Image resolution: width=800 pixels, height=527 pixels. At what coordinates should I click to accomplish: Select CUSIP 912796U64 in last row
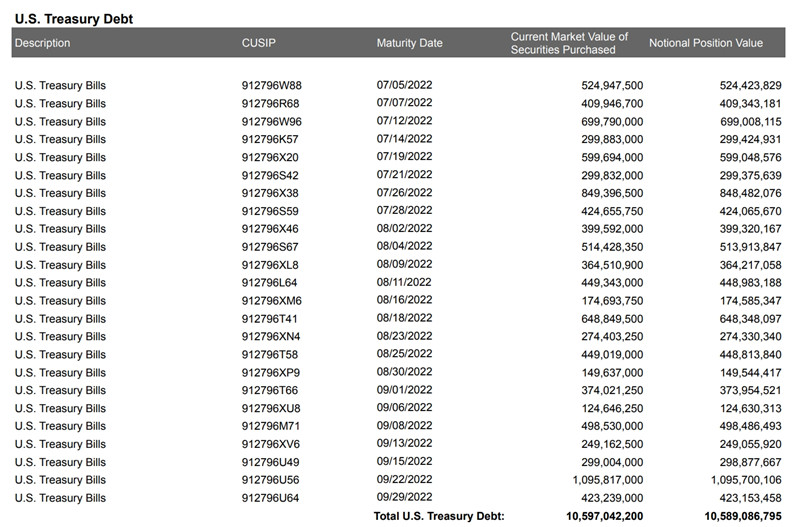coord(270,497)
